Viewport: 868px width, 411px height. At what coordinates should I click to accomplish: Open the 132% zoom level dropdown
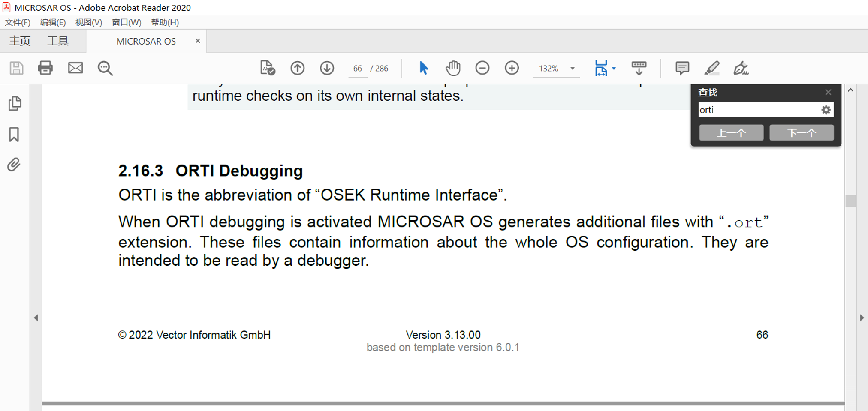tap(572, 69)
